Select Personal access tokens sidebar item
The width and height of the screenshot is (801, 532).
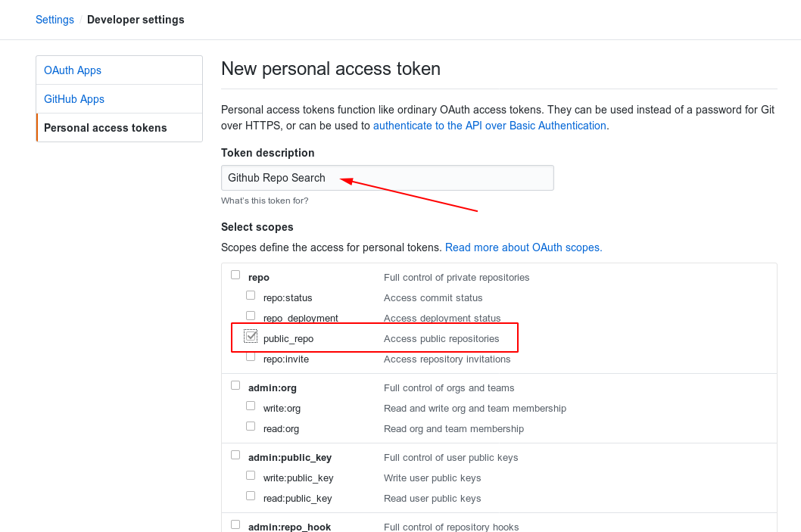coord(105,128)
